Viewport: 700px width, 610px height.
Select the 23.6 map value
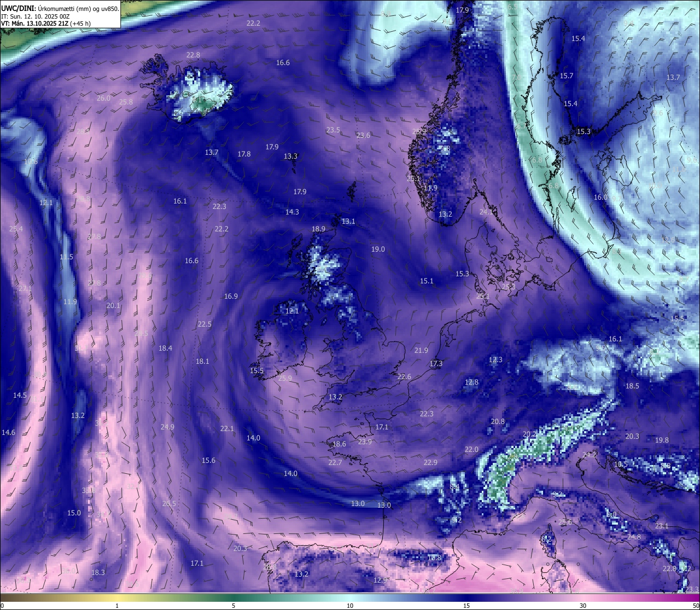click(x=363, y=136)
